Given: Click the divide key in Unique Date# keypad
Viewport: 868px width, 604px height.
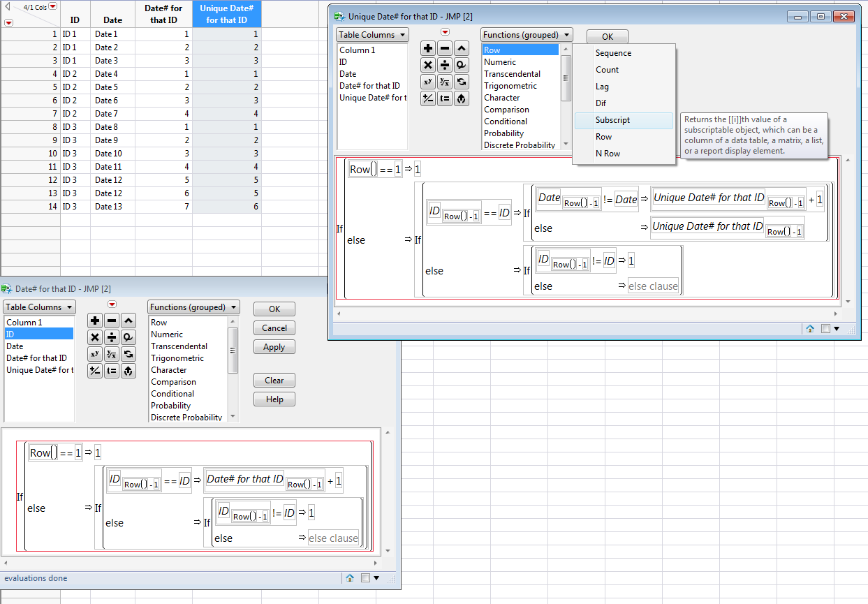Looking at the screenshot, I should [x=445, y=65].
